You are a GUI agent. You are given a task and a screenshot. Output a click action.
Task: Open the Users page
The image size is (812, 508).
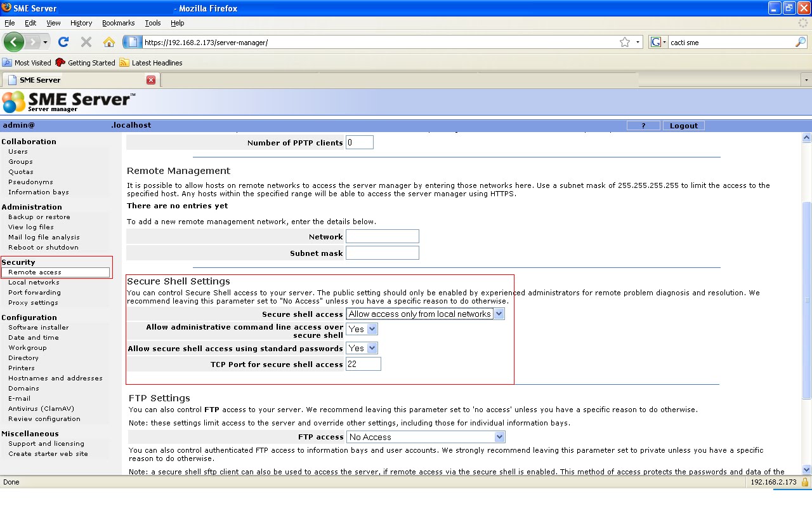[x=18, y=152]
